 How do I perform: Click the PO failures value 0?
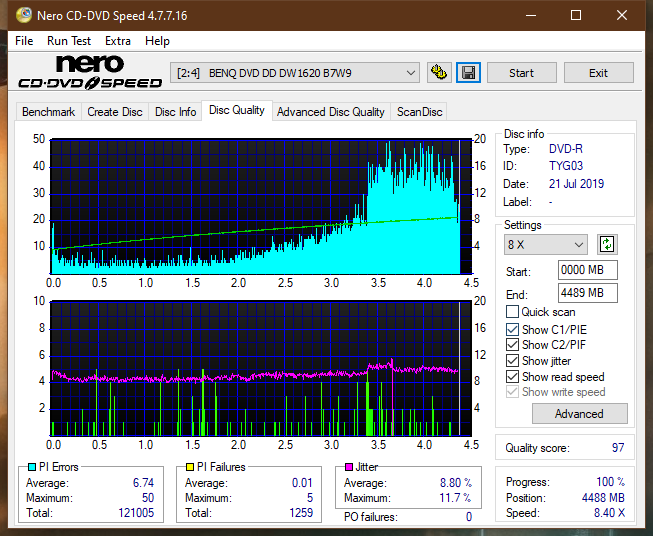(x=469, y=517)
